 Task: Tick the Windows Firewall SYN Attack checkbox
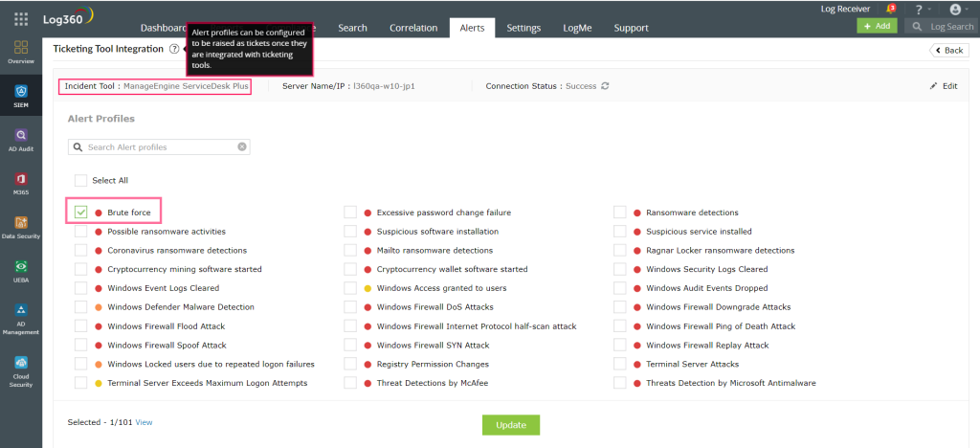click(350, 346)
